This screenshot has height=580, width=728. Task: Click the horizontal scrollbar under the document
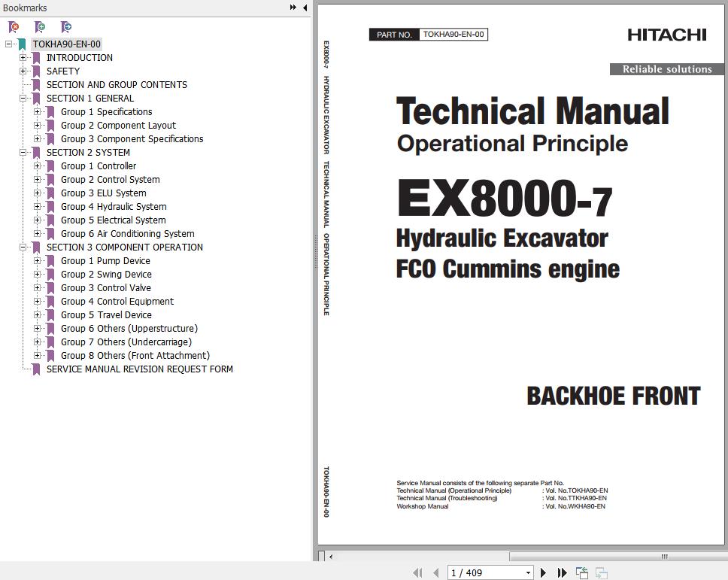pos(617,557)
